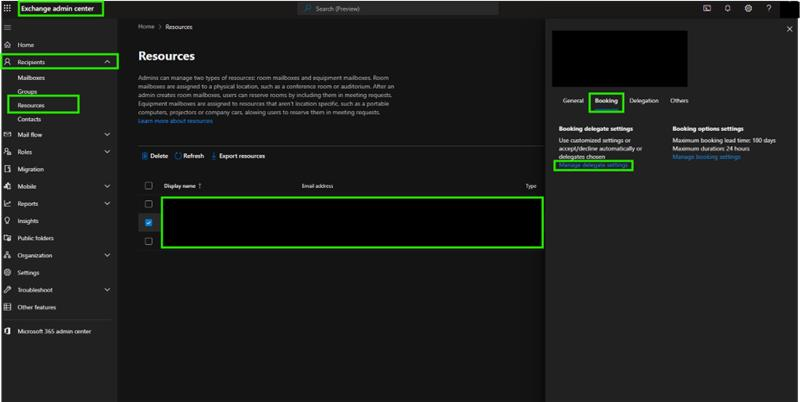Click the Refresh circular arrow icon
The width and height of the screenshot is (800, 402).
click(178, 156)
